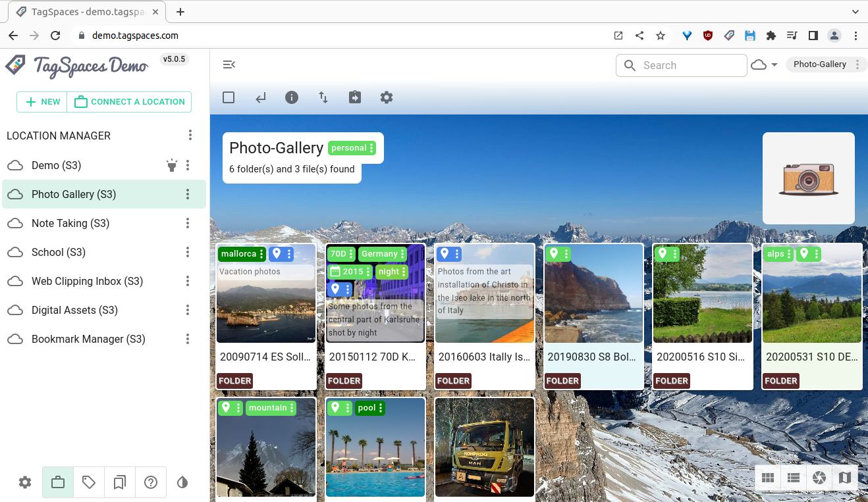Collapse the left sidebar panel icon
The image size is (868, 502).
click(x=229, y=64)
